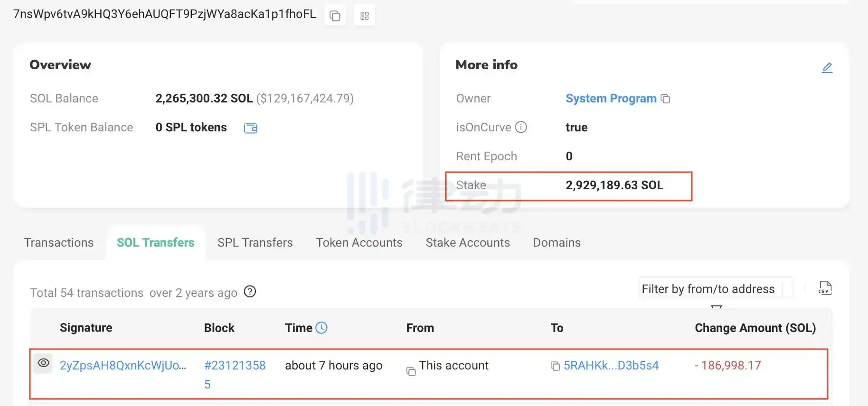Switch to the Transactions tab
868x406 pixels.
59,242
